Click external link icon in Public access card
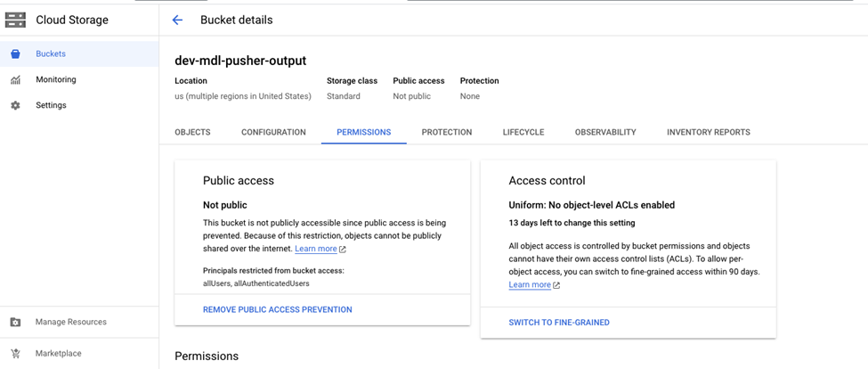 point(343,250)
